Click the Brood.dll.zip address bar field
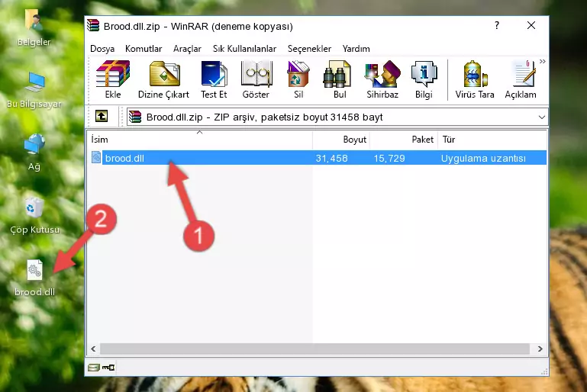The width and height of the screenshot is (587, 392). pyautogui.click(x=337, y=117)
